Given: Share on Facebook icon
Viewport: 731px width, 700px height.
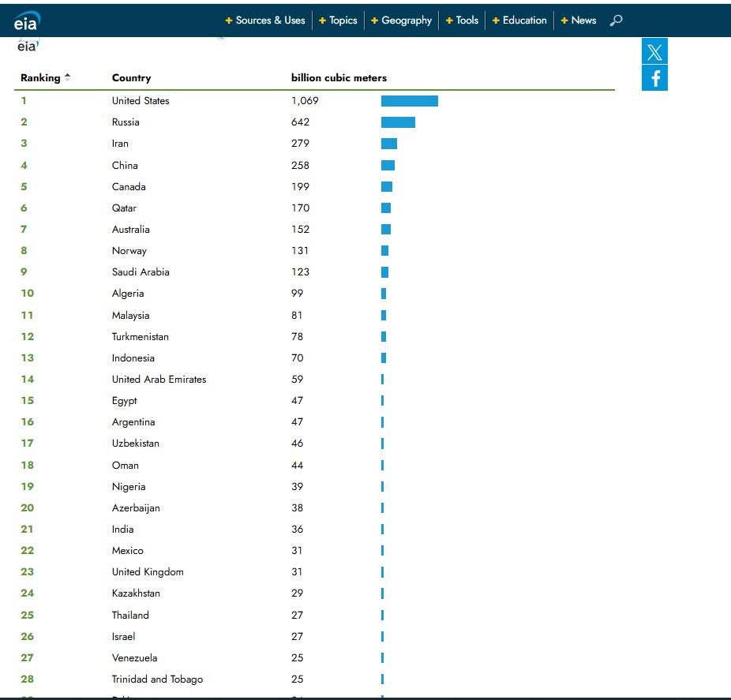Looking at the screenshot, I should (x=654, y=78).
